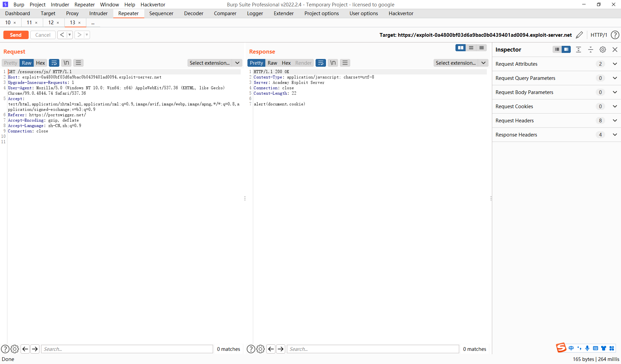621x364 pixels.
Task: Open the response word-wrap icon
Action: [x=321, y=63]
